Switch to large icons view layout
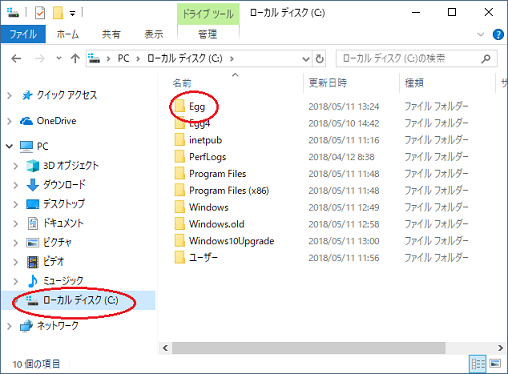The height and width of the screenshot is (374, 508). pos(495,364)
